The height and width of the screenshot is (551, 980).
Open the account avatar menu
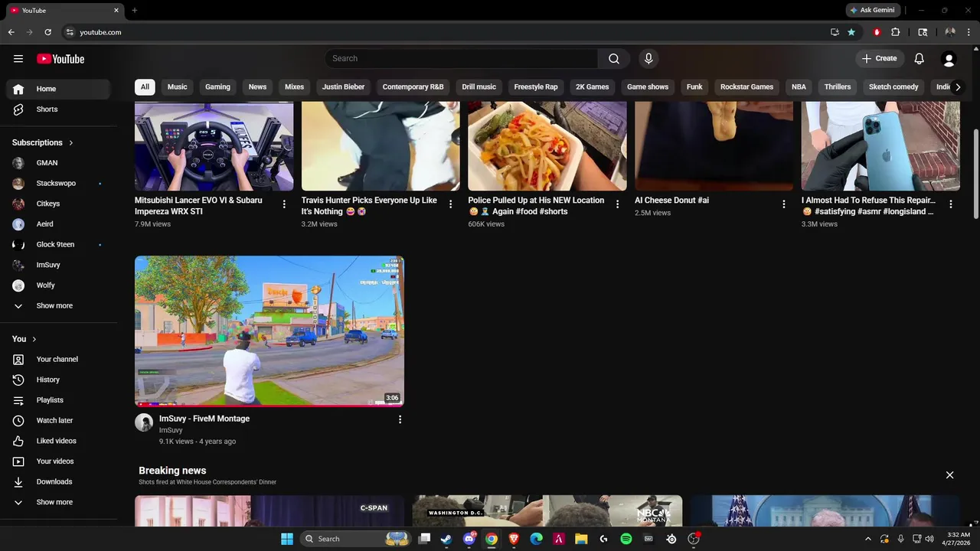point(949,59)
